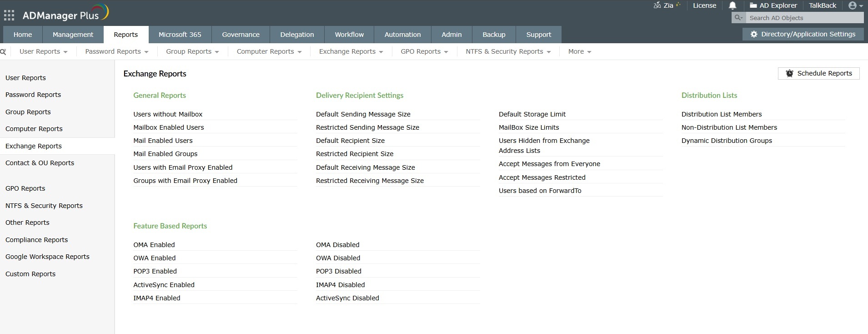This screenshot has width=868, height=334.
Task: Expand the GPO Reports dropdown
Action: pos(424,51)
